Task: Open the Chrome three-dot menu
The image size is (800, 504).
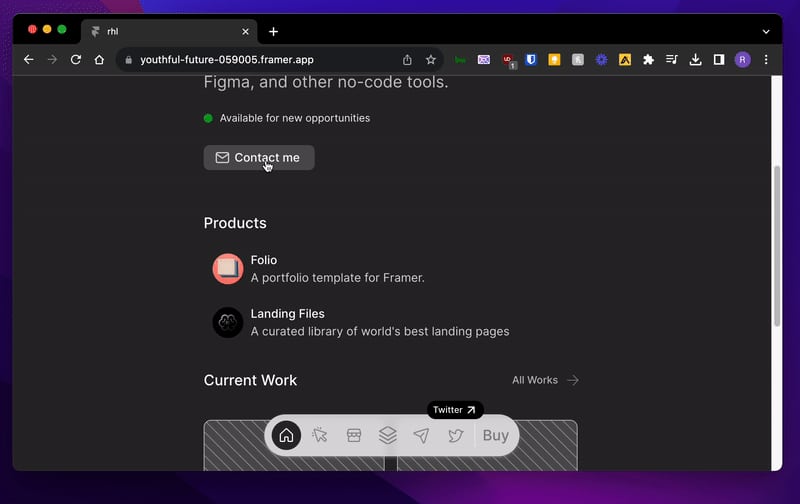Action: tap(766, 60)
